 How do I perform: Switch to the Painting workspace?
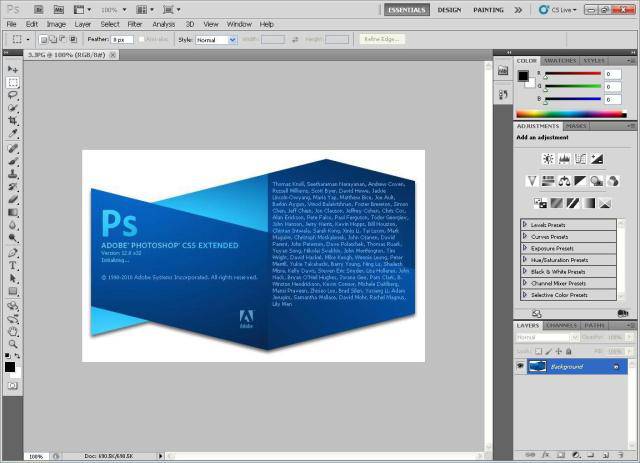pyautogui.click(x=488, y=10)
